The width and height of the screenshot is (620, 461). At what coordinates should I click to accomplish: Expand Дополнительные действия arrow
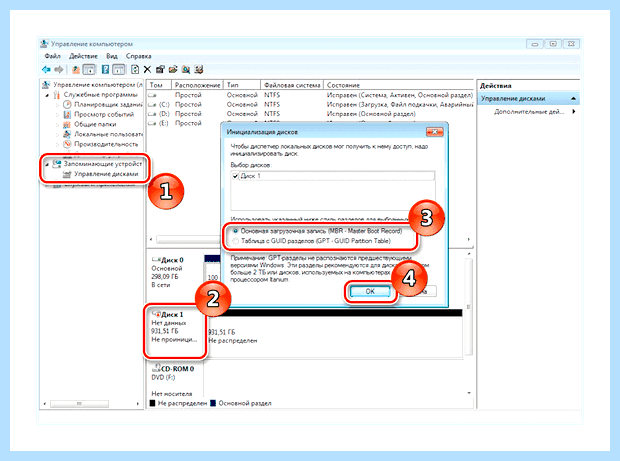574,112
